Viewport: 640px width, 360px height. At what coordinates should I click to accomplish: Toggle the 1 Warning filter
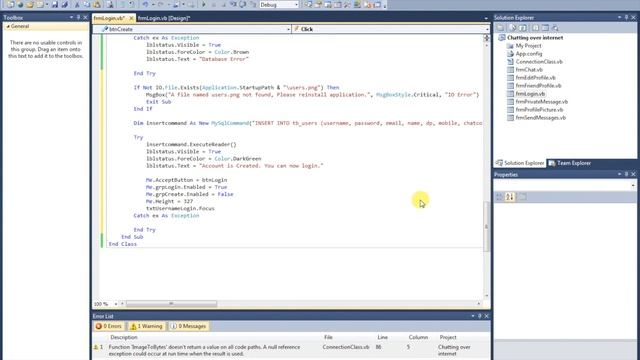pyautogui.click(x=147, y=326)
